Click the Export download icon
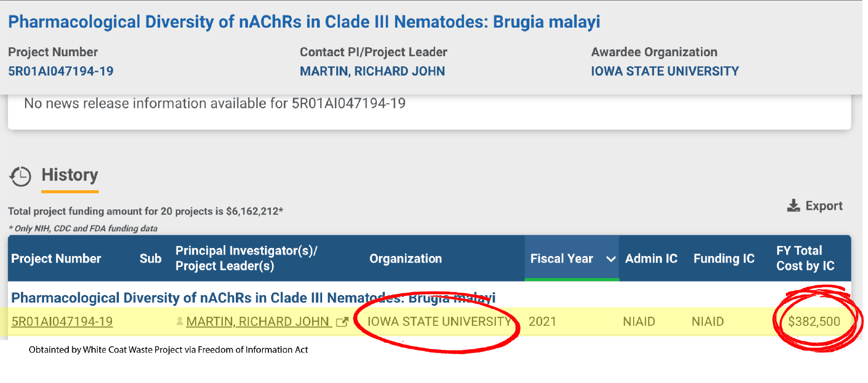This screenshot has height=383, width=868. (x=793, y=206)
